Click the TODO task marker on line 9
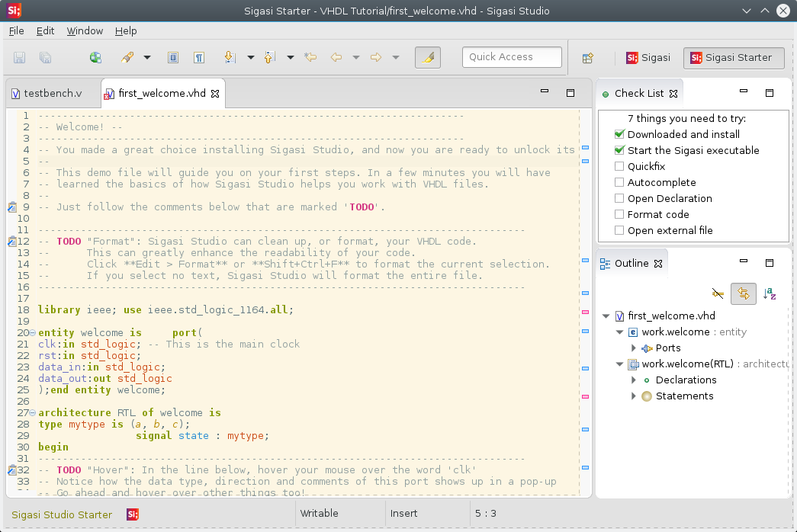 (12, 207)
